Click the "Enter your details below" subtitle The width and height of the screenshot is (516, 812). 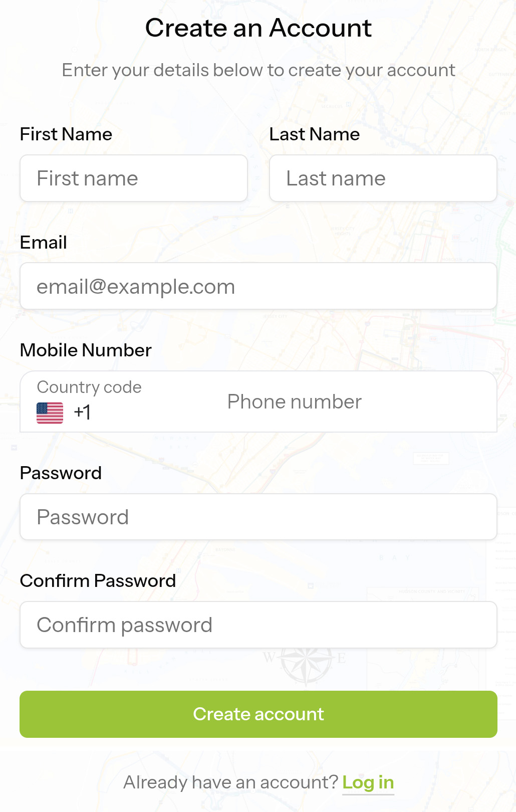tap(258, 70)
